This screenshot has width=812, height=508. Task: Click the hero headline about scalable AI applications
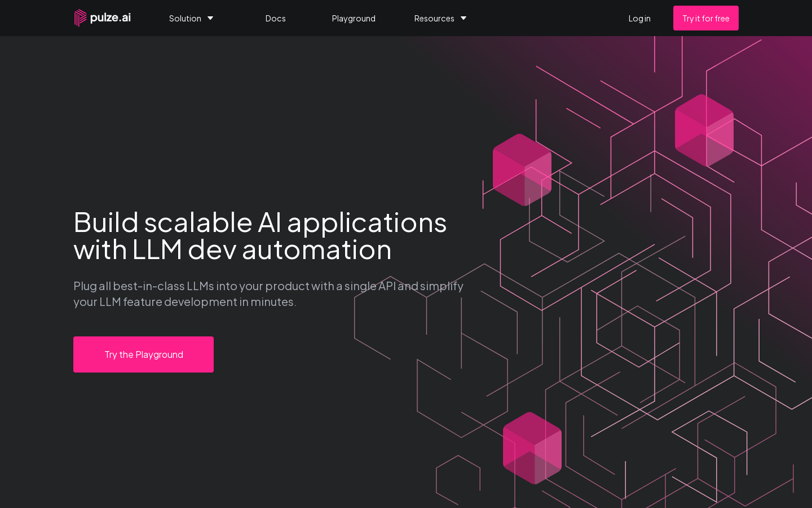[x=260, y=235]
